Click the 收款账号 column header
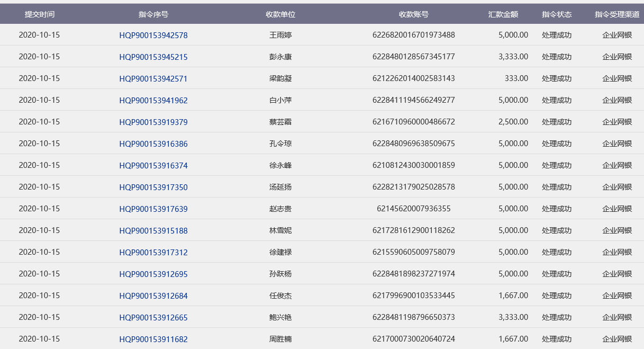644x349 pixels. (414, 14)
